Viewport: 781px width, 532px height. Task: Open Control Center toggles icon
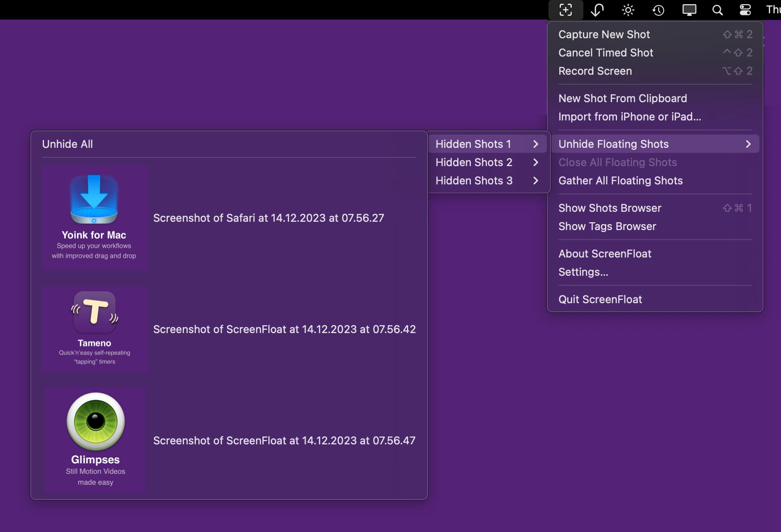(745, 10)
